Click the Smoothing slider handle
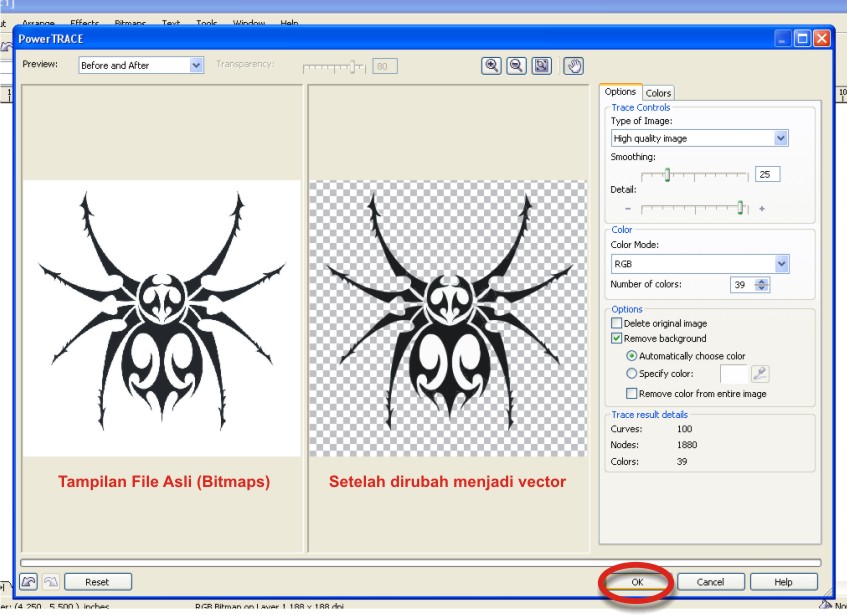 (x=667, y=175)
